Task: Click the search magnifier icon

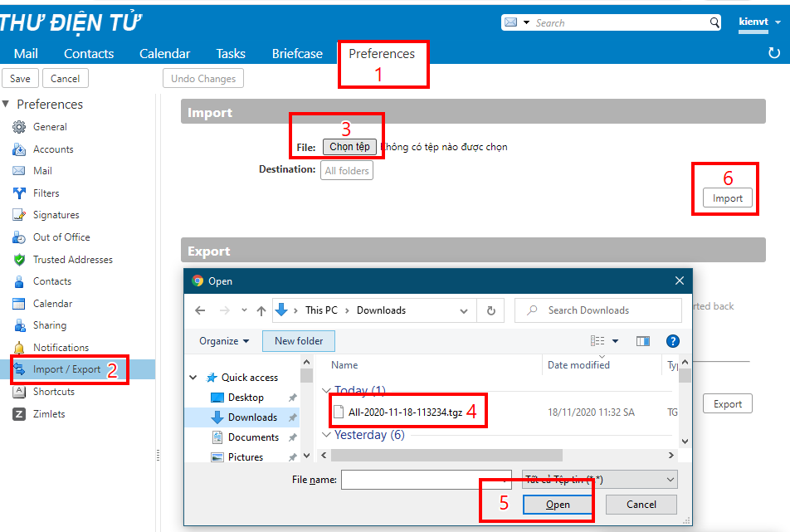Action: click(714, 22)
